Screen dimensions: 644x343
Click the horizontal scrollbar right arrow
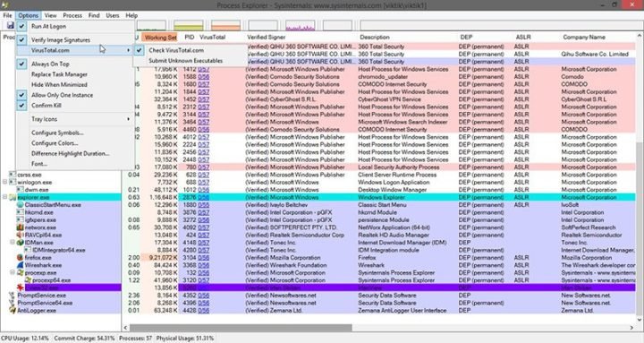(631, 328)
